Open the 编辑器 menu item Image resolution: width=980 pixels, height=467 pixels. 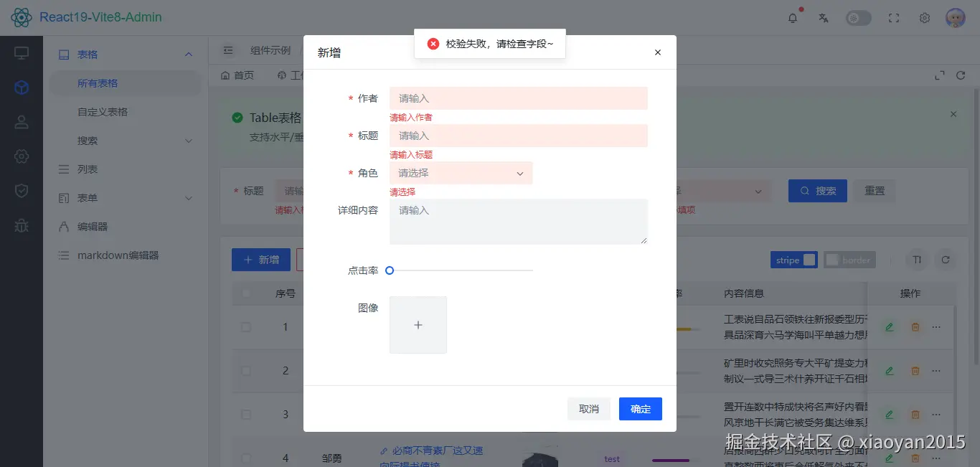[x=126, y=227]
